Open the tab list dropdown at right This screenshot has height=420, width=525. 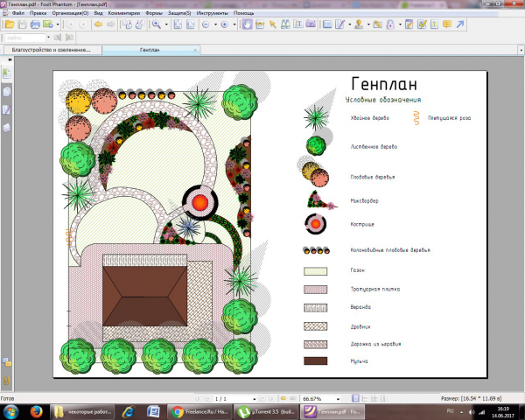point(521,50)
